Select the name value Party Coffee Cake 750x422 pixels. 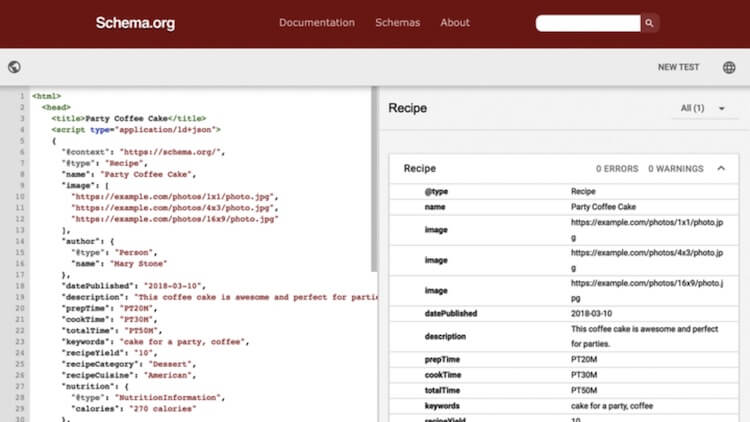(x=603, y=207)
